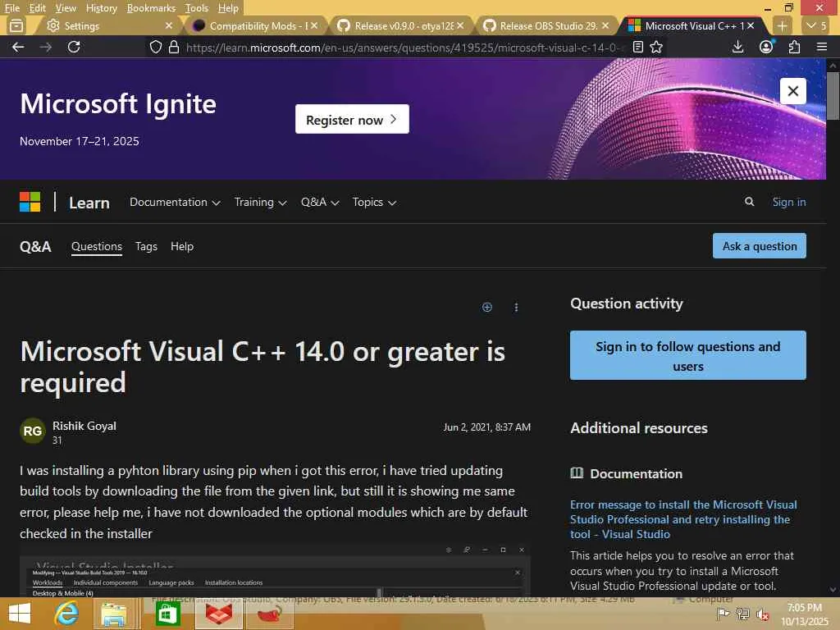Open the chili pepper app in the taskbar

tap(270, 614)
